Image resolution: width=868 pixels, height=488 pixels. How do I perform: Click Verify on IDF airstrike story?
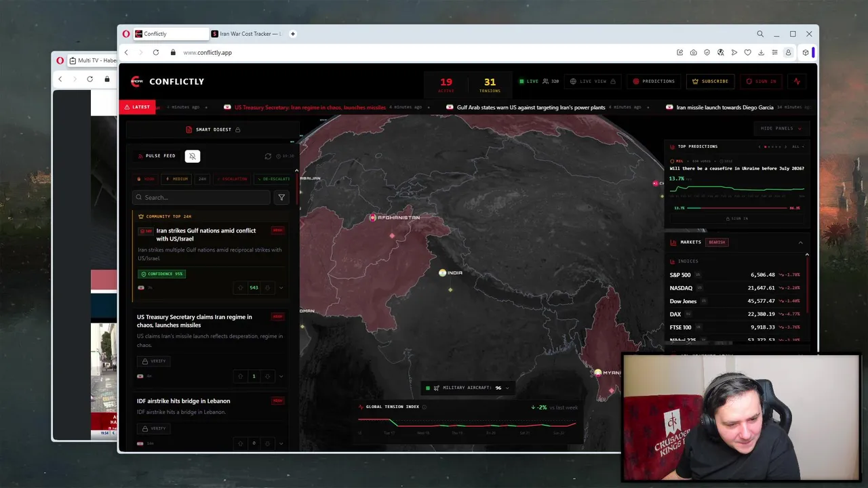[x=154, y=428]
